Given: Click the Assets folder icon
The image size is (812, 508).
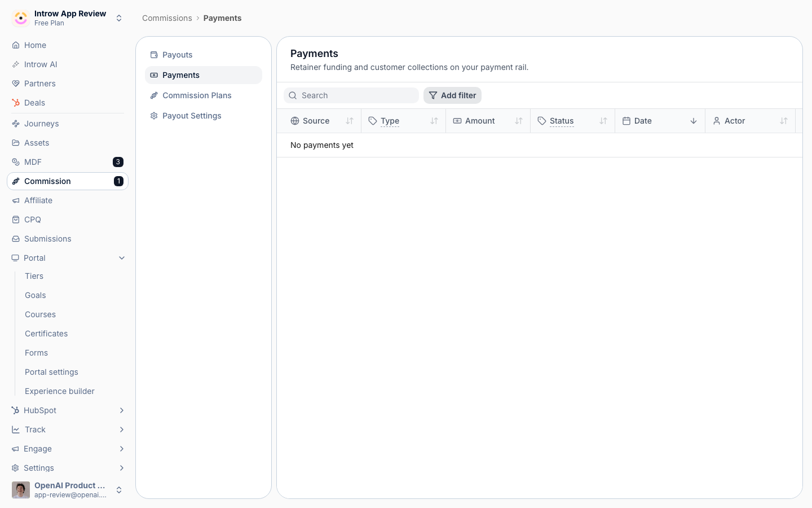Looking at the screenshot, I should coord(16,143).
